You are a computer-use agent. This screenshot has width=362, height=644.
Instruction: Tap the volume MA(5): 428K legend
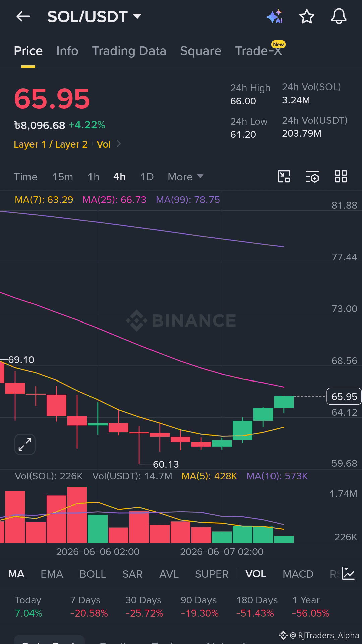point(209,476)
